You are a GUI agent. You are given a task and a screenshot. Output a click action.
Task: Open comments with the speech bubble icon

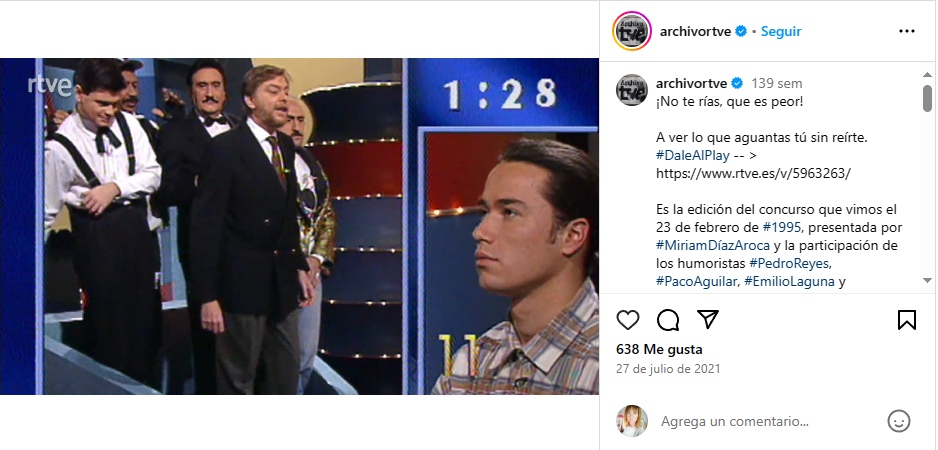[668, 320]
